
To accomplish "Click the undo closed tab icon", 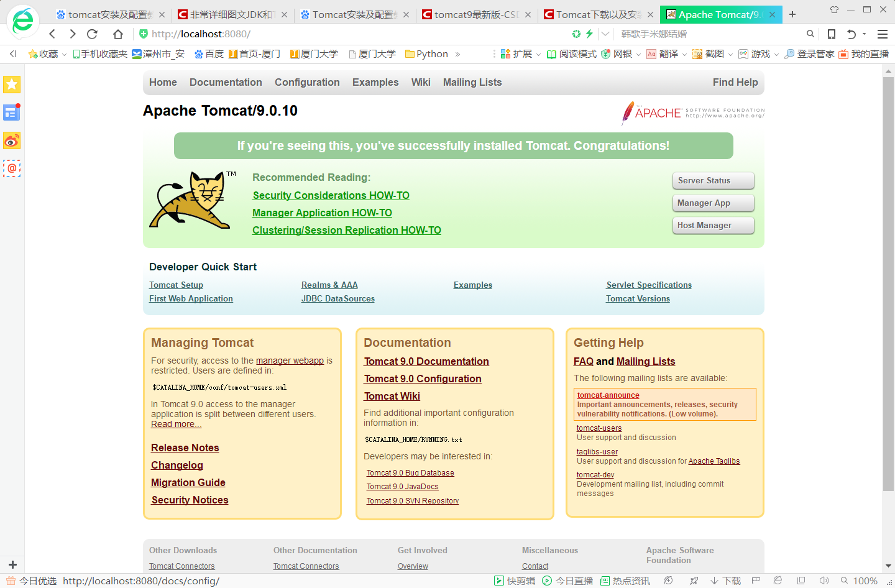I will (851, 34).
